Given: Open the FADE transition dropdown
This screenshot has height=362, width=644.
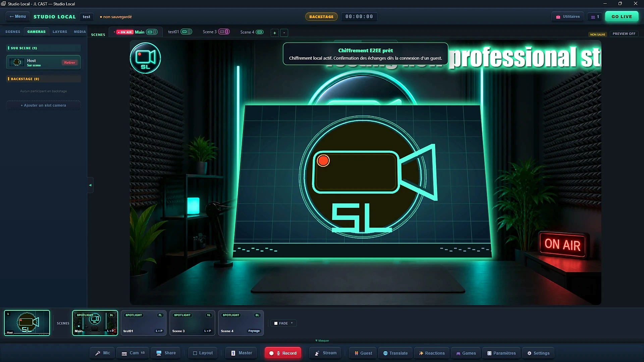Looking at the screenshot, I should (x=283, y=323).
